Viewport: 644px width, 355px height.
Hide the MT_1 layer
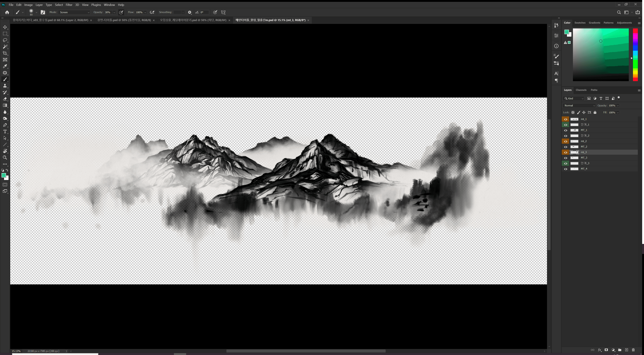click(x=566, y=130)
